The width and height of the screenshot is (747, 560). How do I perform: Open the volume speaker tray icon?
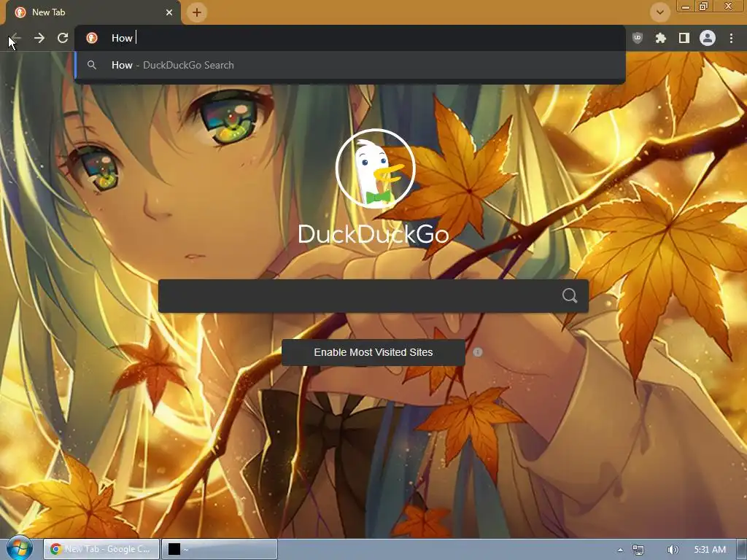coord(673,550)
